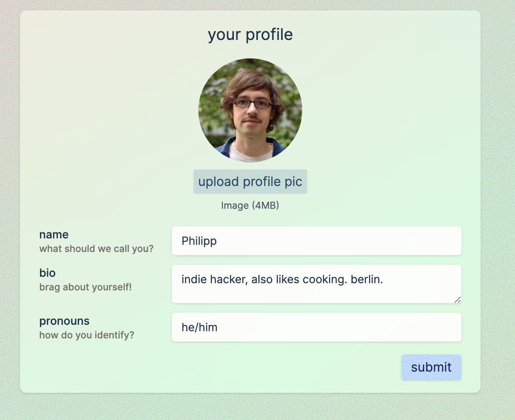The width and height of the screenshot is (515, 420).
Task: Click the 'your profile' heading
Action: [250, 35]
